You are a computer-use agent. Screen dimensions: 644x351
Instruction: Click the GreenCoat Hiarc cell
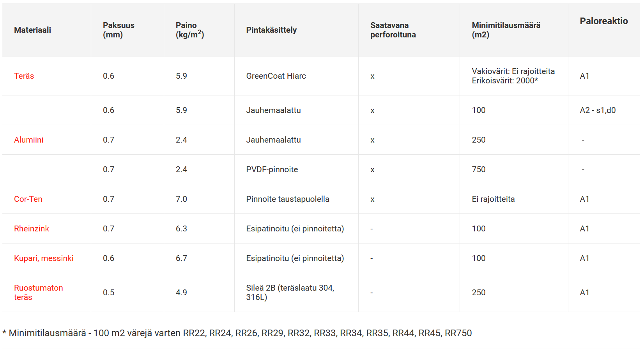coord(276,76)
